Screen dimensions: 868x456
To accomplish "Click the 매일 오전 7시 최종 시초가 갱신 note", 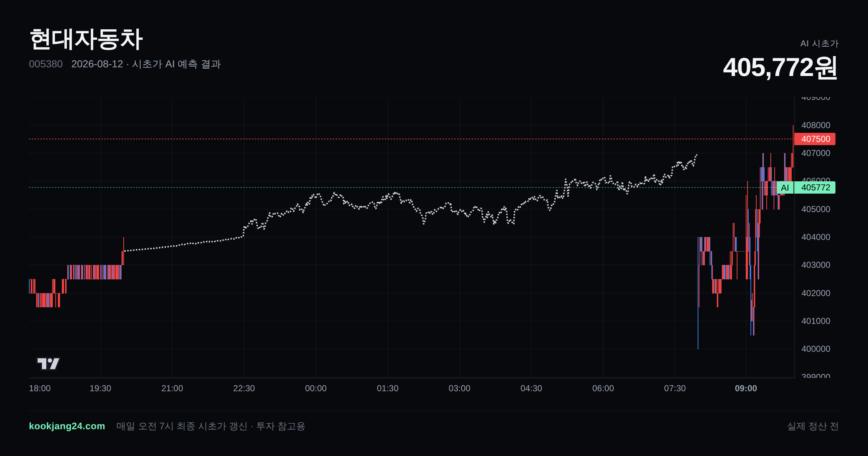I will [x=210, y=426].
